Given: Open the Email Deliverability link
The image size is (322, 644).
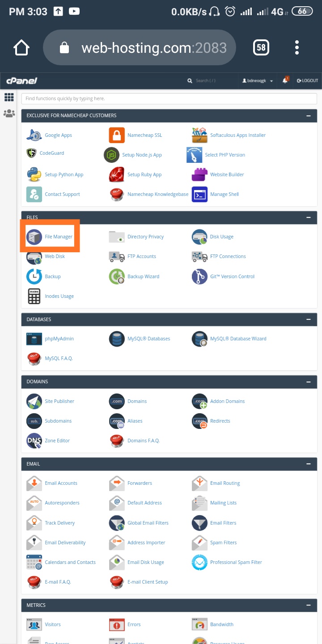Looking at the screenshot, I should 65,542.
